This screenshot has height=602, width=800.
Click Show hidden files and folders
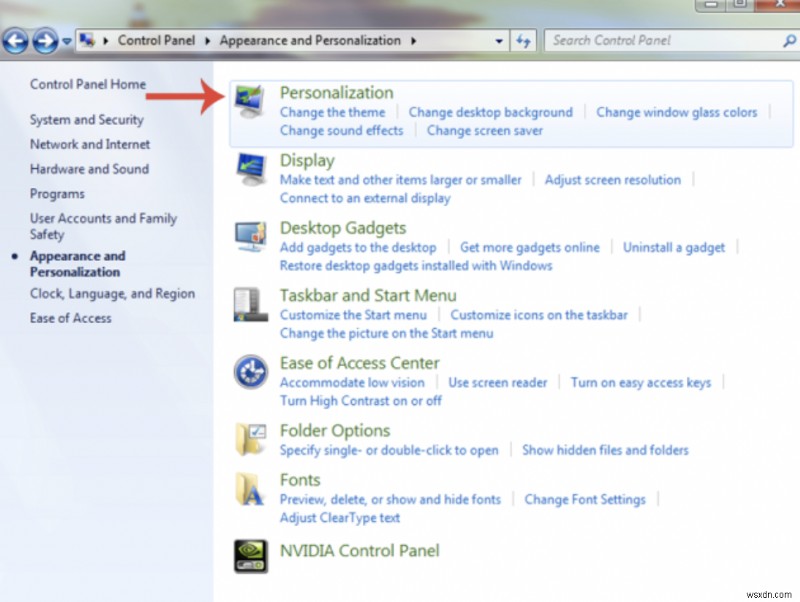[x=605, y=450]
